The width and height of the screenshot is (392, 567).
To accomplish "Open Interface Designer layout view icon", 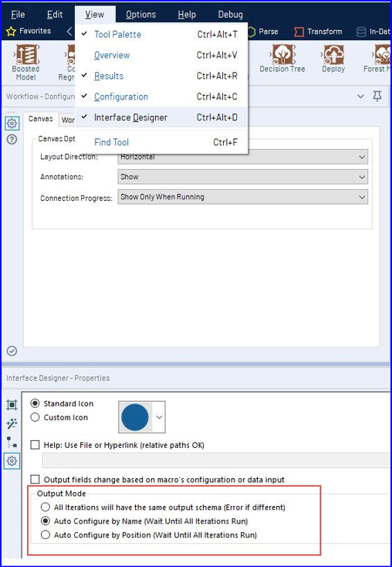I will [12, 405].
